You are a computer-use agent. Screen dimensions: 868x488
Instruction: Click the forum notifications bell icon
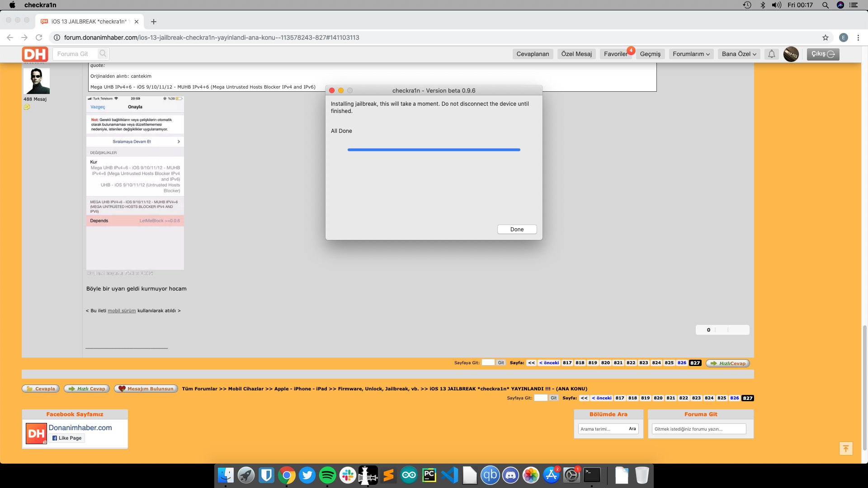tap(772, 54)
